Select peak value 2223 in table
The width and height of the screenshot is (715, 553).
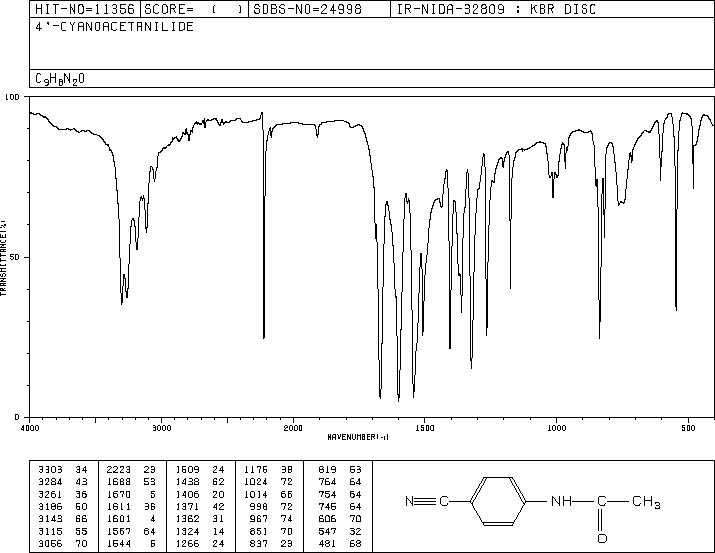click(119, 470)
